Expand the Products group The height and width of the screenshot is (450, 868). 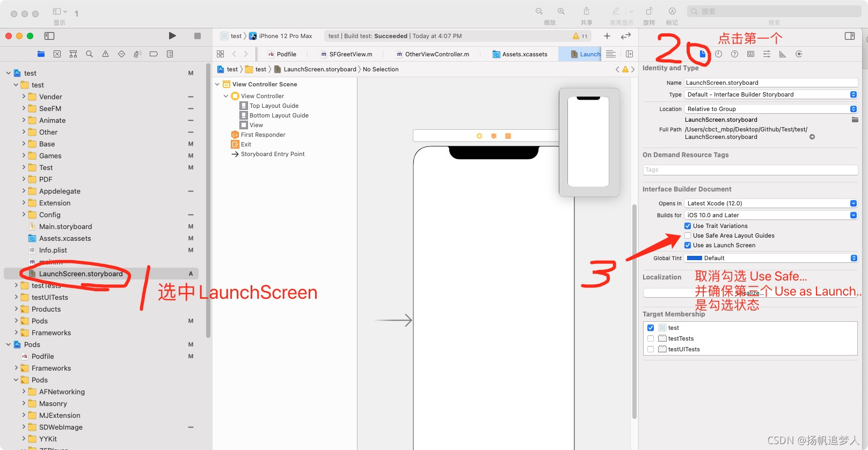[16, 309]
